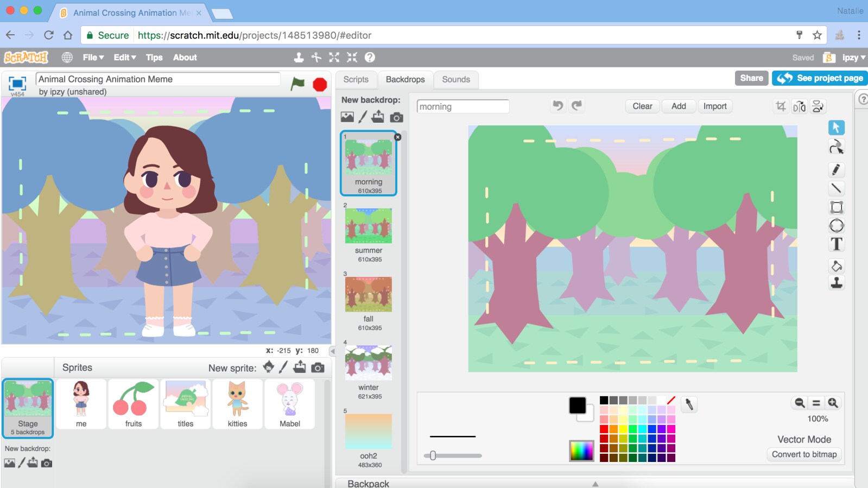868x488 pixels.
Task: Click See project page button
Action: [x=820, y=78]
